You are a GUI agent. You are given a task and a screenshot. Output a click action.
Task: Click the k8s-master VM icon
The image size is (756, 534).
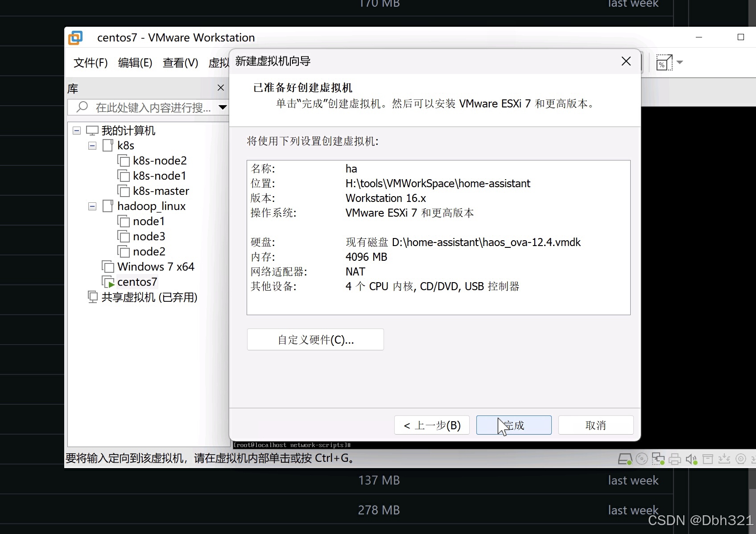124,191
